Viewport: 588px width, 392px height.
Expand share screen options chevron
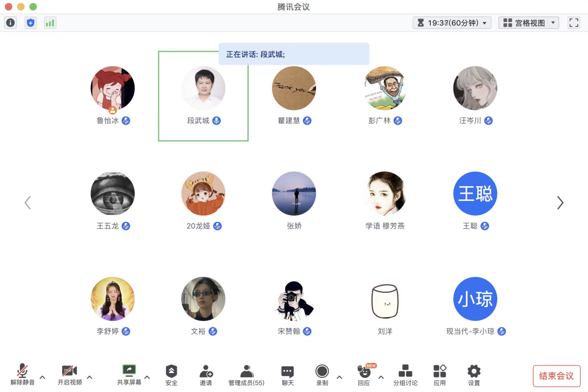[x=147, y=377]
